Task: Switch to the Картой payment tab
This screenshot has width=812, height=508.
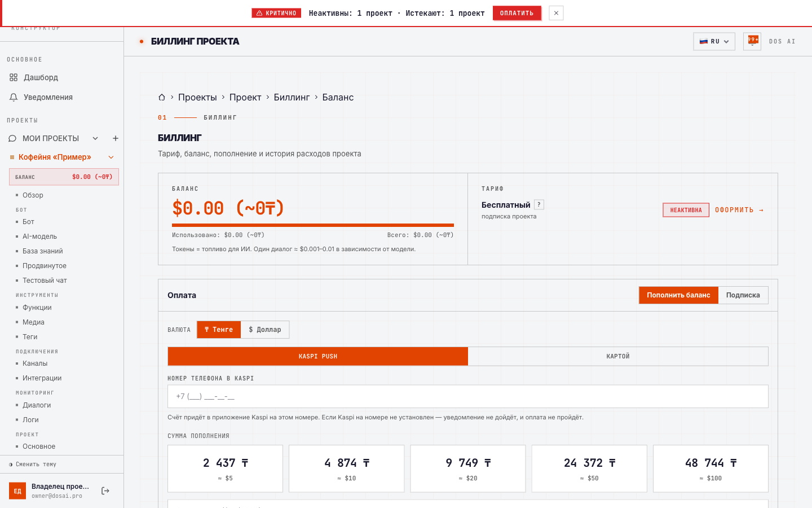Action: coord(618,356)
